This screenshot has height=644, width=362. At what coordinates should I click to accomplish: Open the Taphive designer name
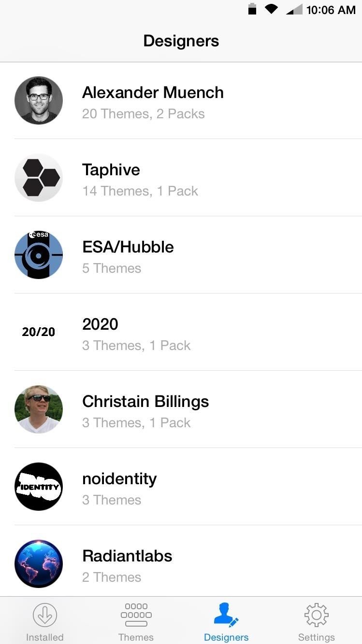point(111,170)
